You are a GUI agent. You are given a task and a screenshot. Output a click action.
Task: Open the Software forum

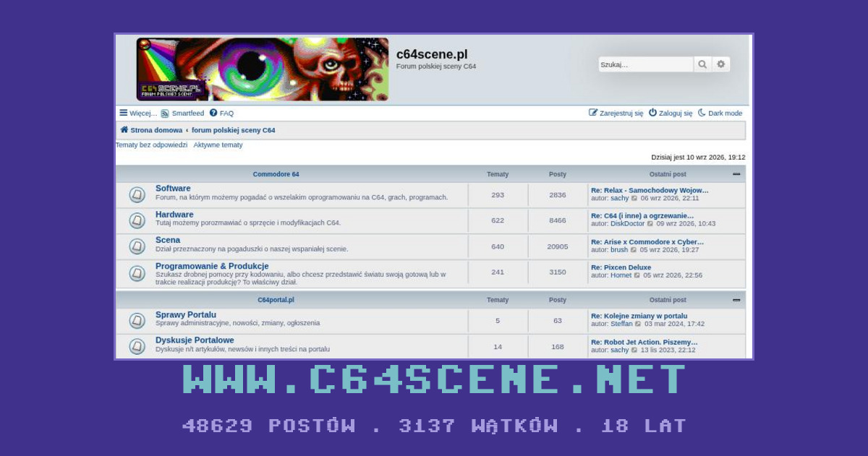[x=173, y=189]
